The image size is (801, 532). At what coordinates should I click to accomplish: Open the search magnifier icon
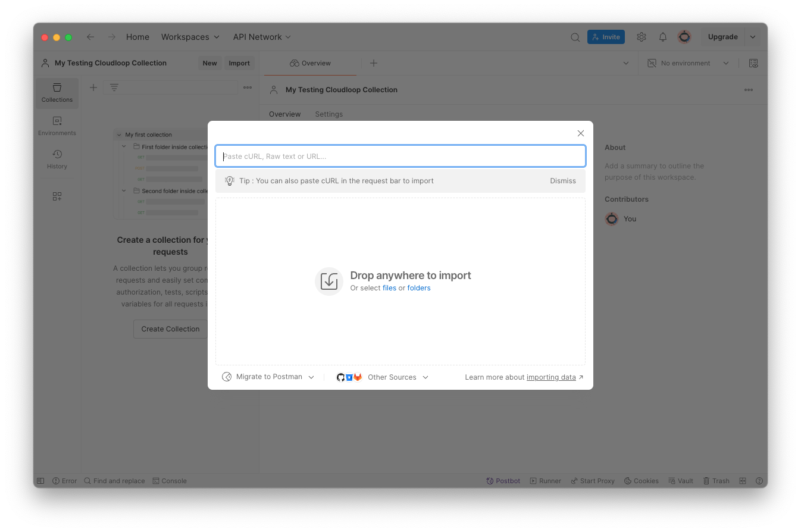point(575,37)
